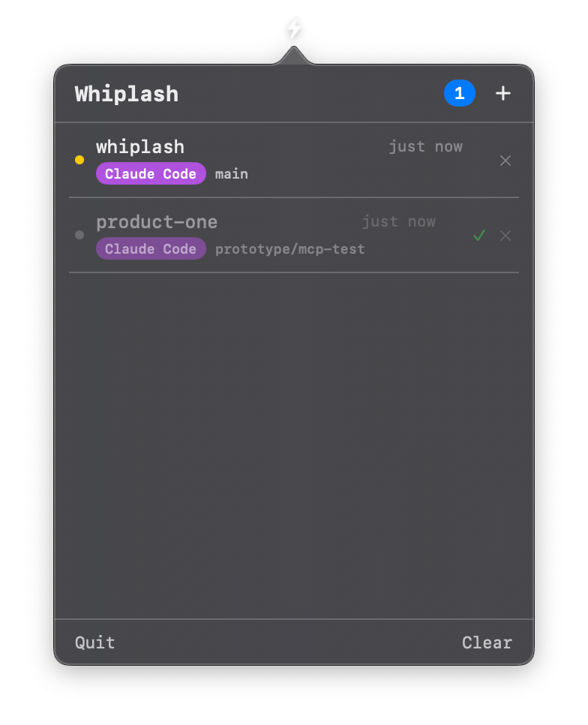Dismiss the whiplash session with its X
This screenshot has width=588, height=725.
click(x=505, y=161)
